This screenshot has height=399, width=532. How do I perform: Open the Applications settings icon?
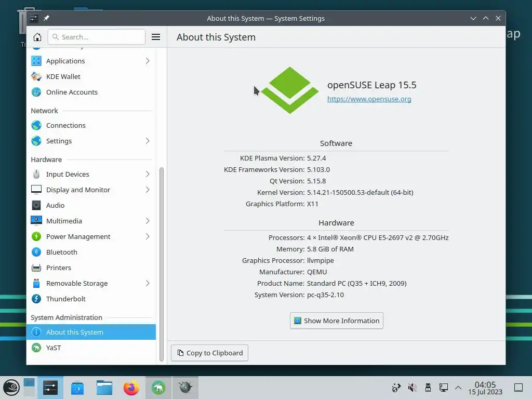(36, 61)
